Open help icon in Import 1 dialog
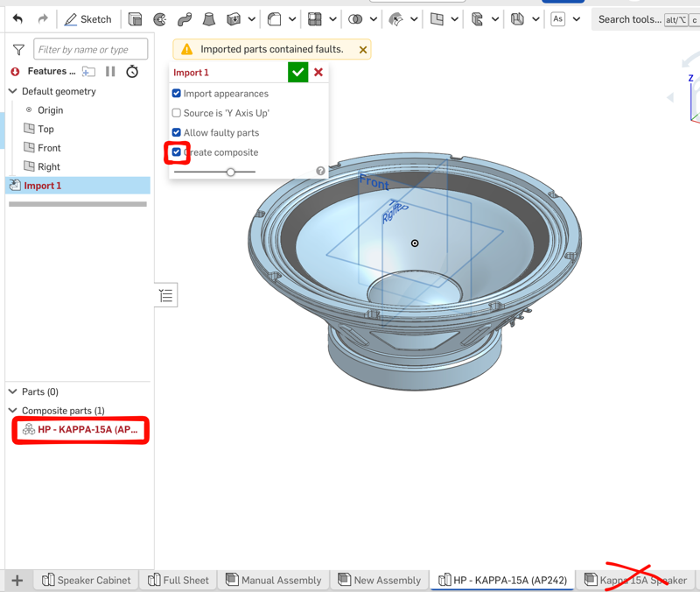This screenshot has width=700, height=592. (x=320, y=171)
